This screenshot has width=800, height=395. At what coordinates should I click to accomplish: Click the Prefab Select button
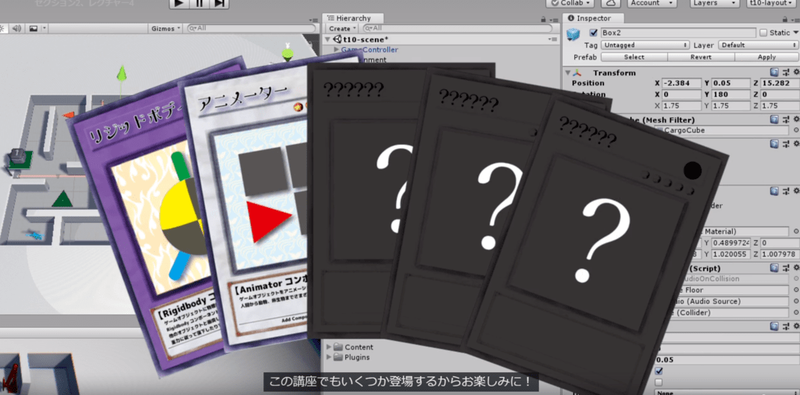(634, 57)
